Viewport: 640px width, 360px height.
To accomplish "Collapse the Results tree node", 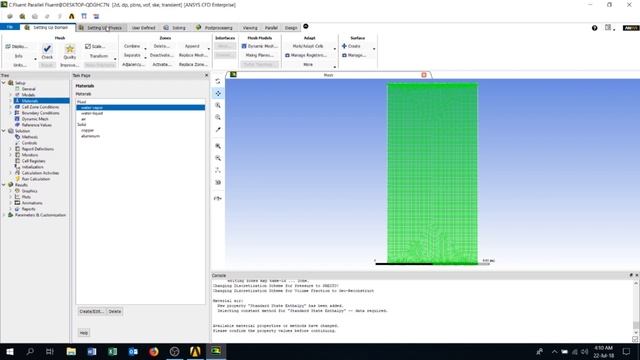I will 4,185.
